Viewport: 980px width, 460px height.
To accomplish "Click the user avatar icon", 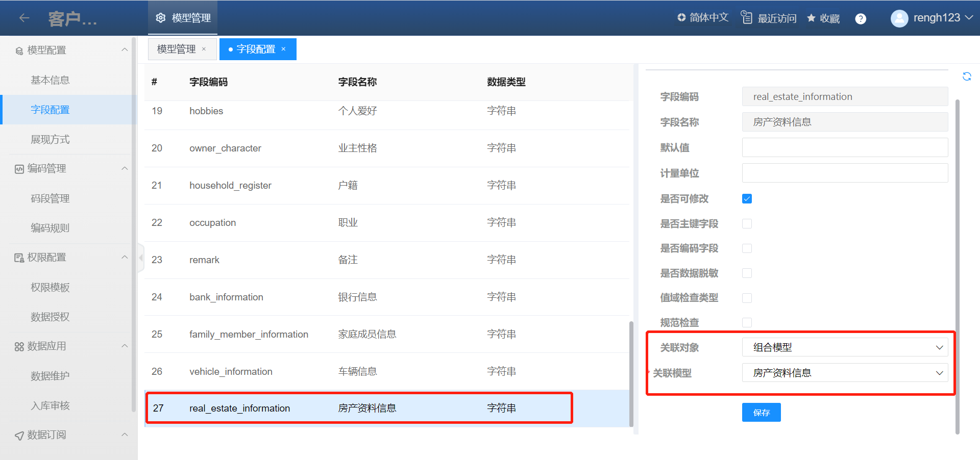I will point(899,18).
